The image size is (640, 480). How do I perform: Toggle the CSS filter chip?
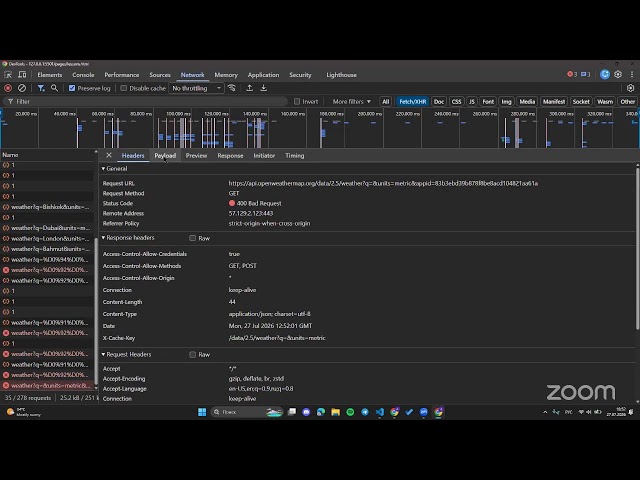456,101
